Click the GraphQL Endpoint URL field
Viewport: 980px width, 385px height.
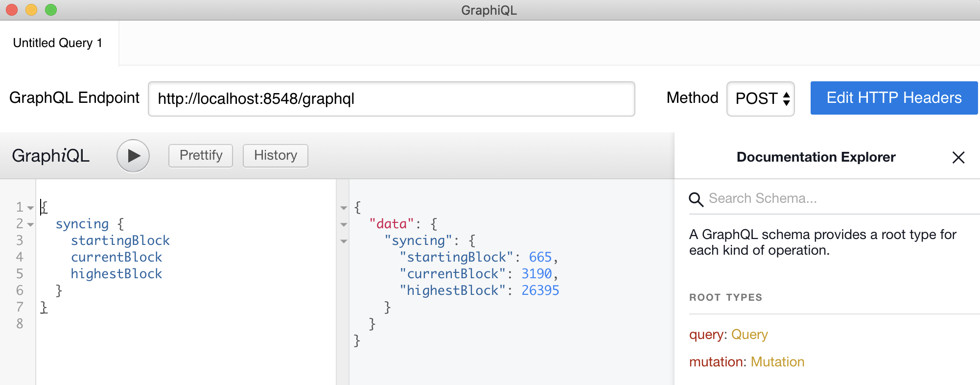391,99
